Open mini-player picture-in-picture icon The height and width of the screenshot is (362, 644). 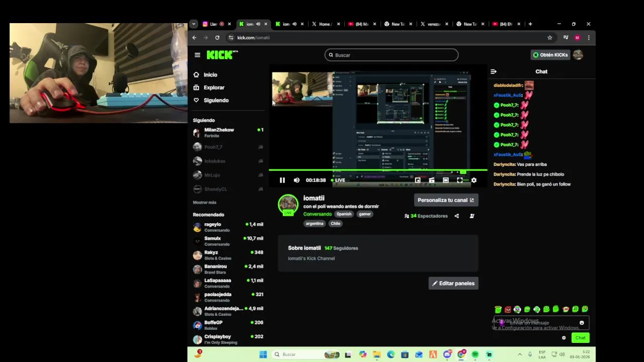[417, 180]
